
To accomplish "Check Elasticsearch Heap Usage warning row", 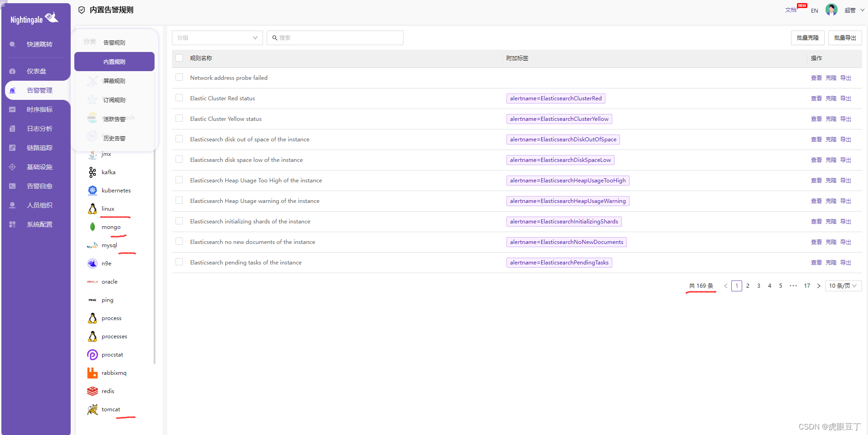I will 179,201.
